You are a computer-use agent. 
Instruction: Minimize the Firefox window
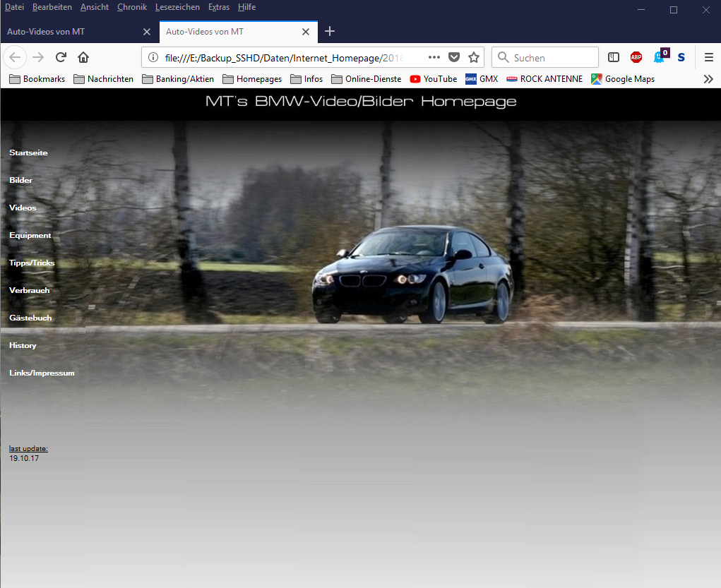(641, 10)
